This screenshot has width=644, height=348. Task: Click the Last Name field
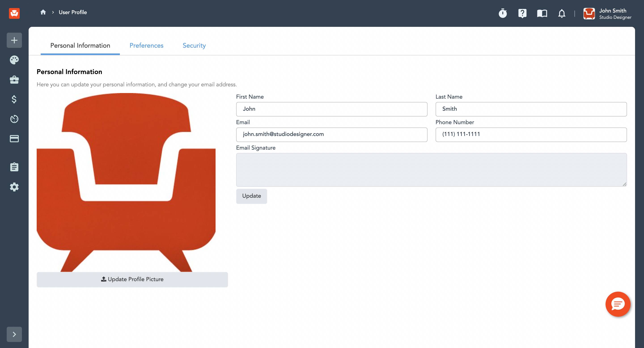531,109
